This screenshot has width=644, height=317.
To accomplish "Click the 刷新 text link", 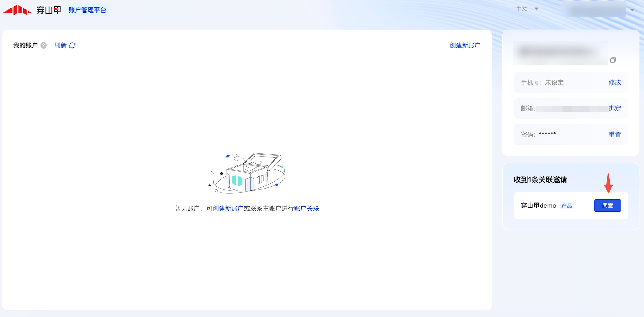I will click(60, 45).
